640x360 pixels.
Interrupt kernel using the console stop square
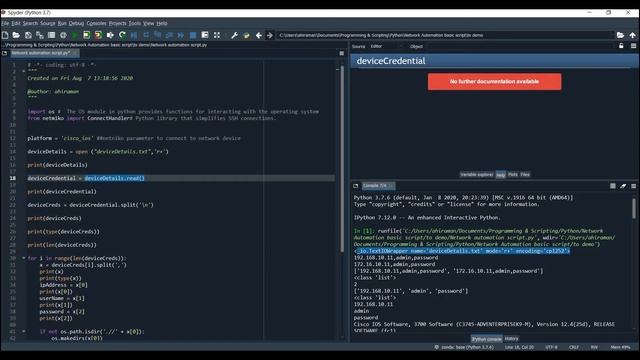point(613,186)
